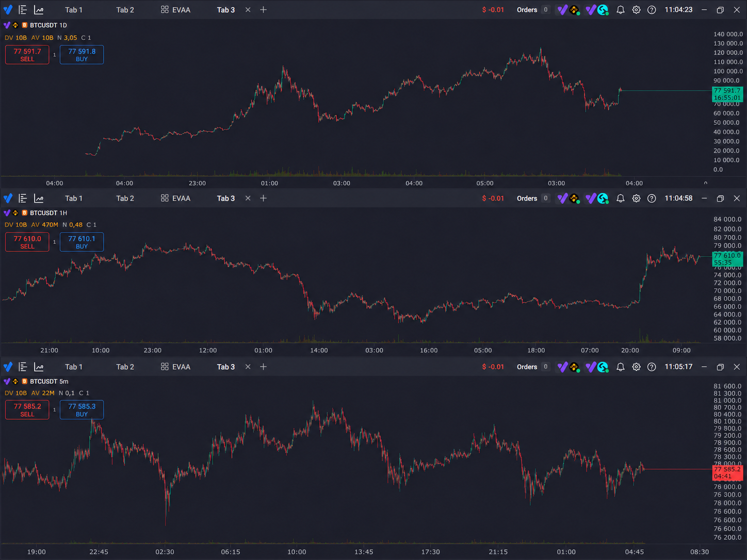The image size is (747, 560).
Task: Click BUY at 77 610.1
Action: pos(82,242)
